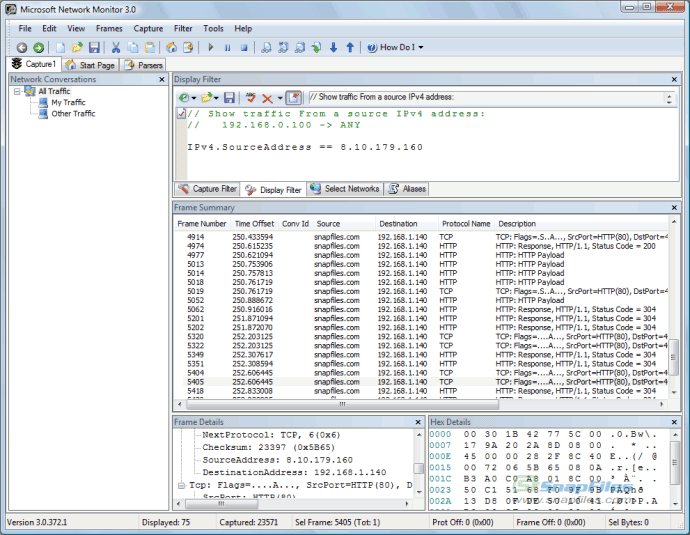Click the IPv4.SourceAddress filter expression line
The width and height of the screenshot is (690, 535).
coord(305,147)
